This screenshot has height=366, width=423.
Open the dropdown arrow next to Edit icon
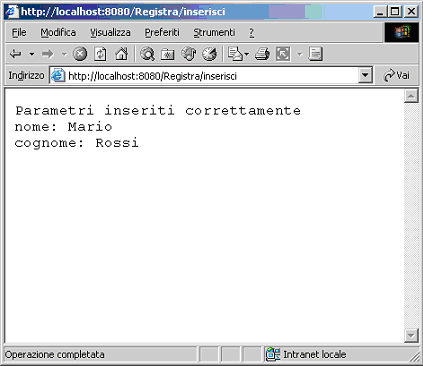coord(300,54)
